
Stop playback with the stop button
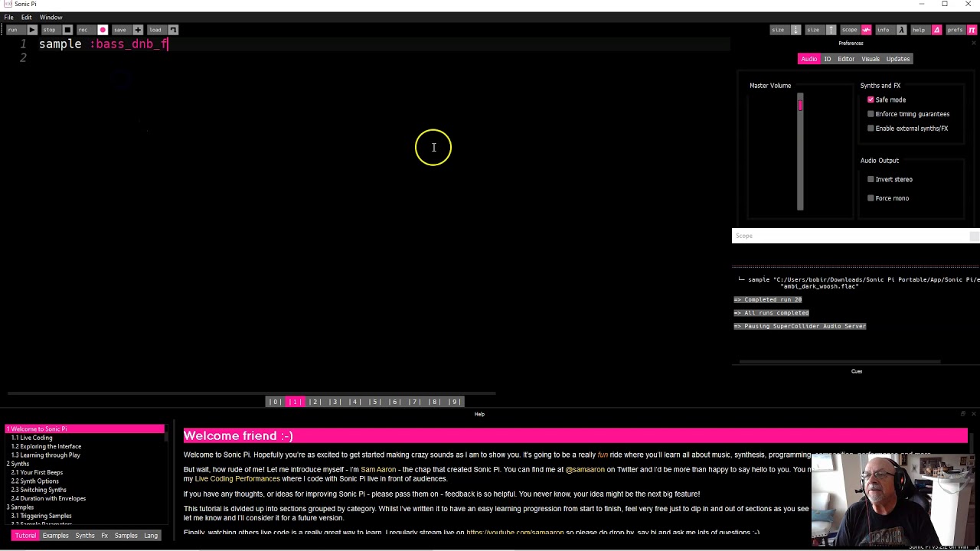pos(57,30)
